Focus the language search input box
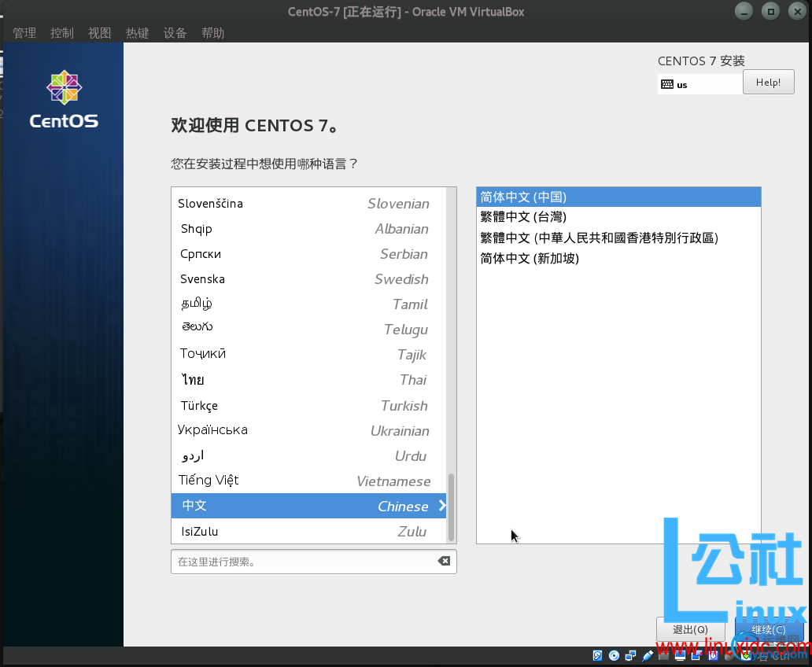Image resolution: width=812 pixels, height=667 pixels. (314, 562)
